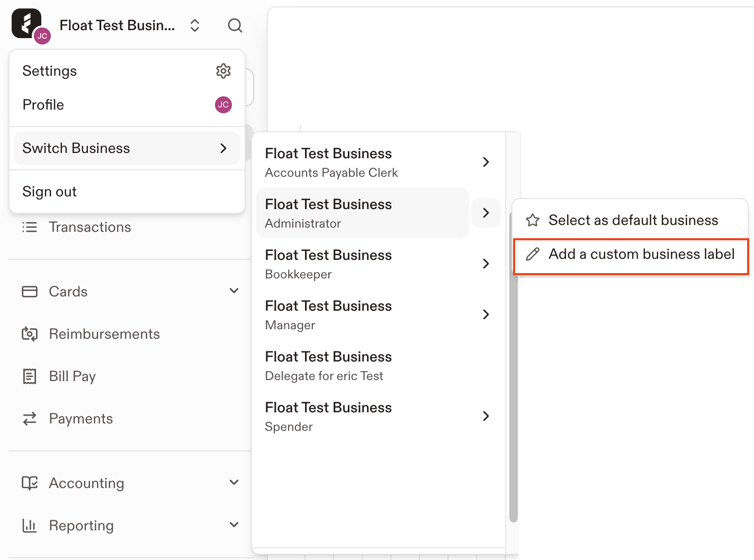Click the Cards icon in sidebar

(30, 292)
